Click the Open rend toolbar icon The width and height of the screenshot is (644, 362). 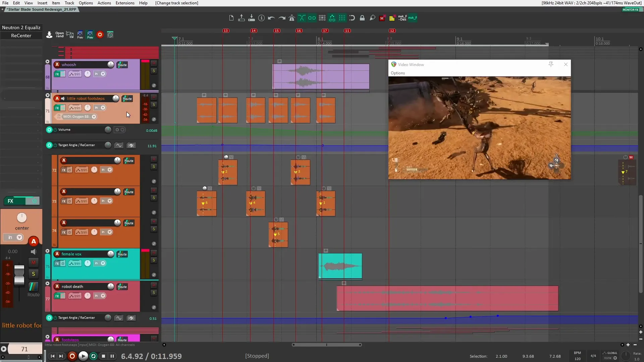click(59, 35)
